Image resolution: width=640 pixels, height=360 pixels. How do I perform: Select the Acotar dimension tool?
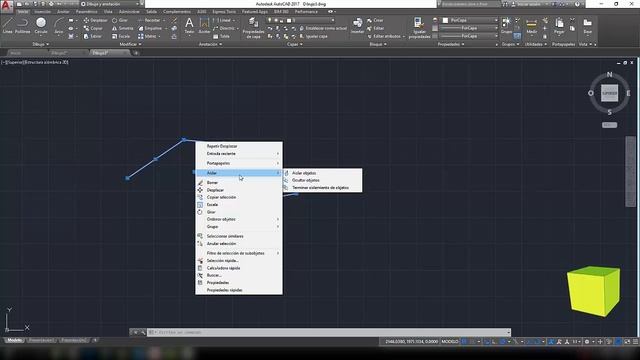click(204, 25)
